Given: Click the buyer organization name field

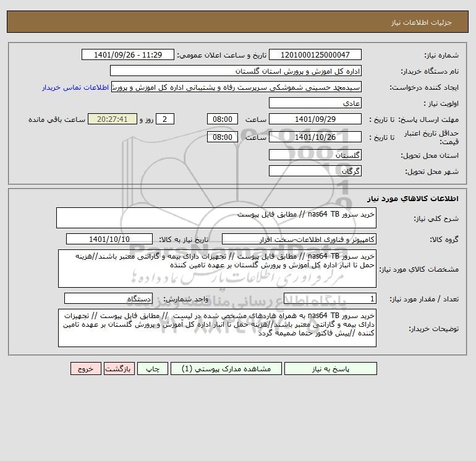Looking at the screenshot, I should (x=236, y=71).
